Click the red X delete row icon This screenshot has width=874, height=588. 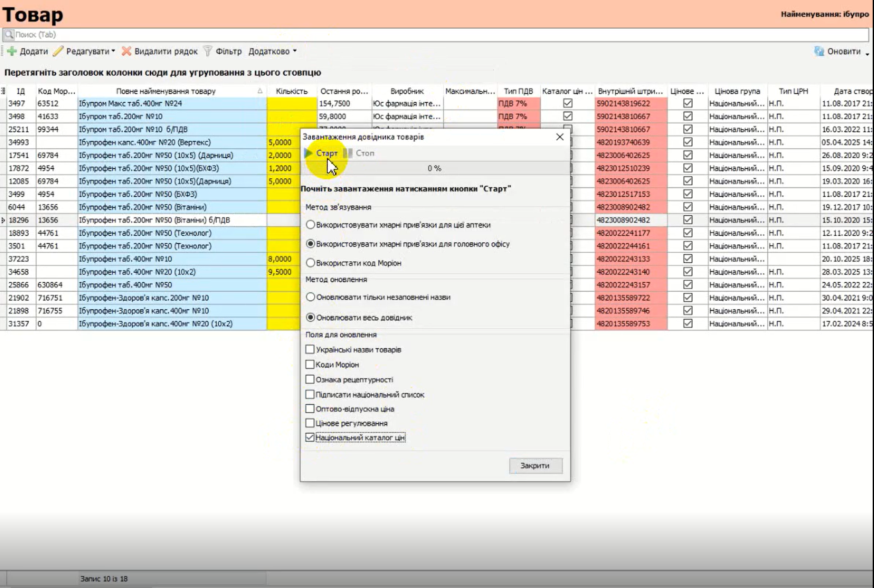point(126,51)
